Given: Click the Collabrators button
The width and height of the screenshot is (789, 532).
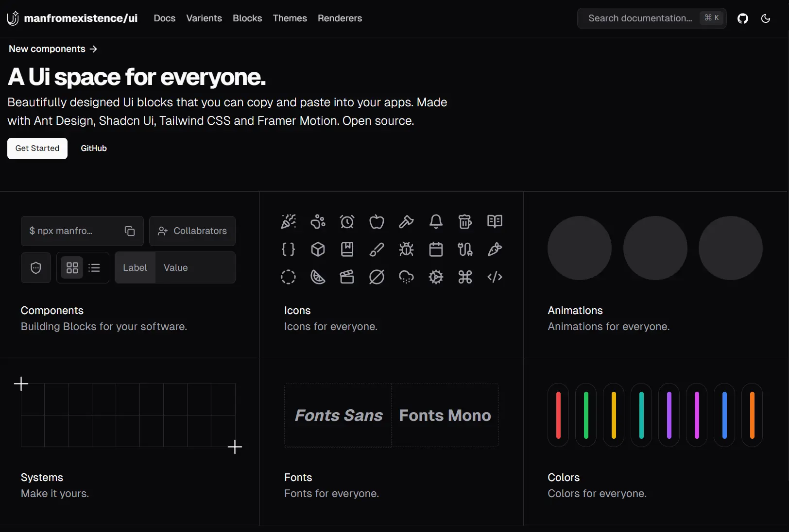Looking at the screenshot, I should [x=192, y=231].
